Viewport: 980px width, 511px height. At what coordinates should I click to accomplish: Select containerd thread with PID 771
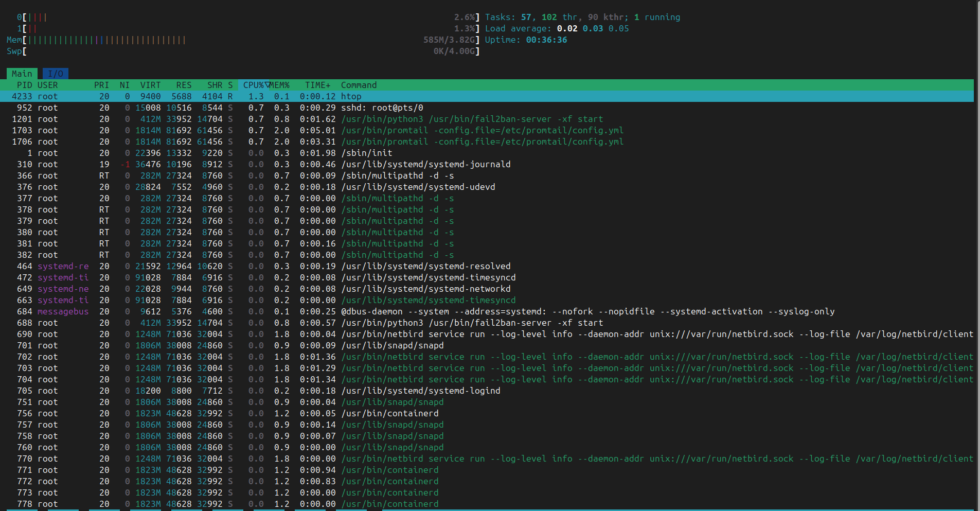coord(487,470)
